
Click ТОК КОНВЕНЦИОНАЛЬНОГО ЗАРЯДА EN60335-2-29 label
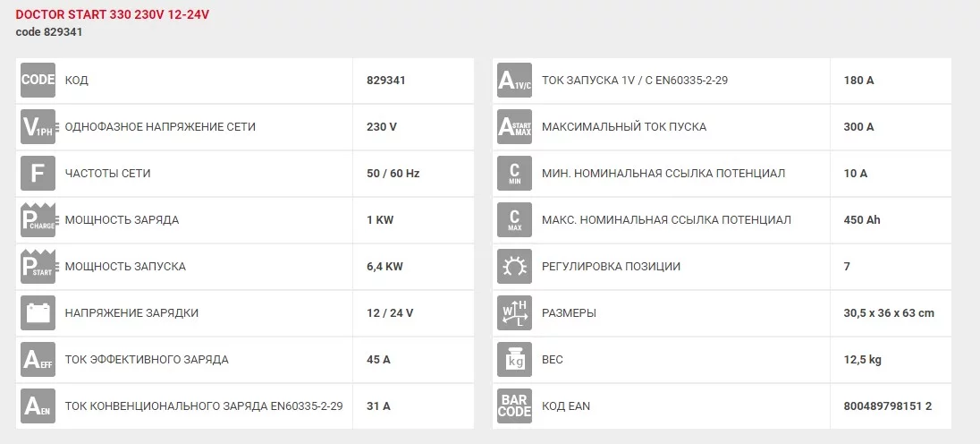(x=204, y=406)
